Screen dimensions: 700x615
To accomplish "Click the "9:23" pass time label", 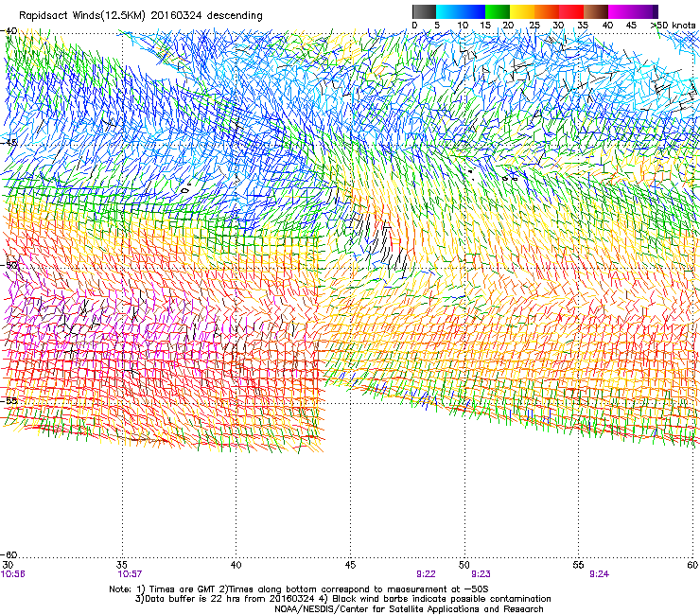I will [481, 574].
